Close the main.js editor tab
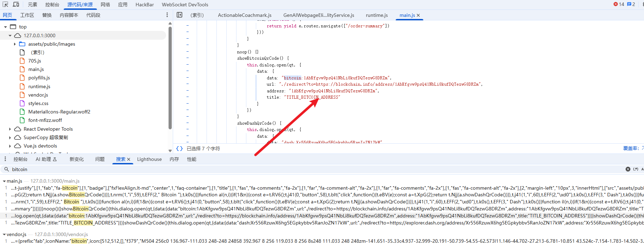Viewport: 644px width, 248px height. coord(418,15)
